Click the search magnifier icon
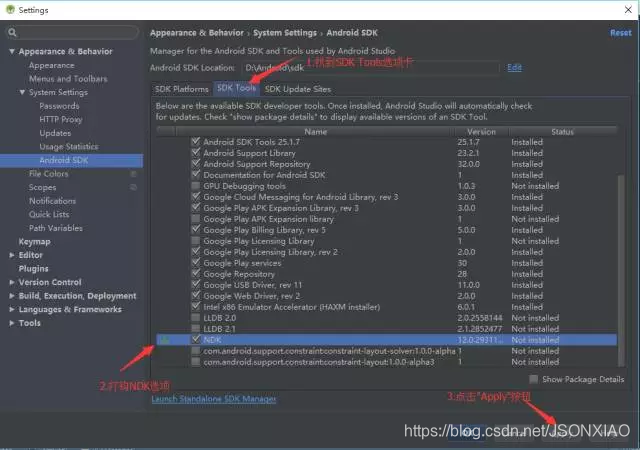Image resolution: width=640 pixels, height=450 pixels. [13, 33]
